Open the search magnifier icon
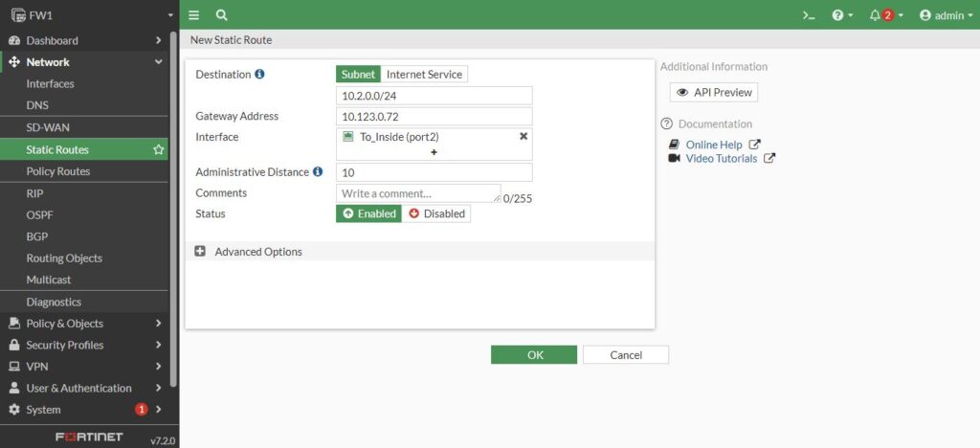Image resolution: width=980 pixels, height=448 pixels. 221,15
